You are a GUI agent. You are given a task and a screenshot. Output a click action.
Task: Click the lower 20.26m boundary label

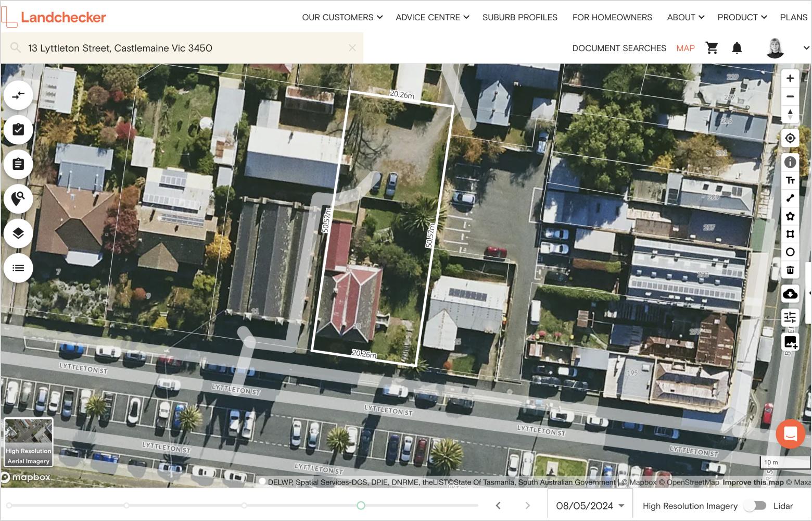(364, 354)
